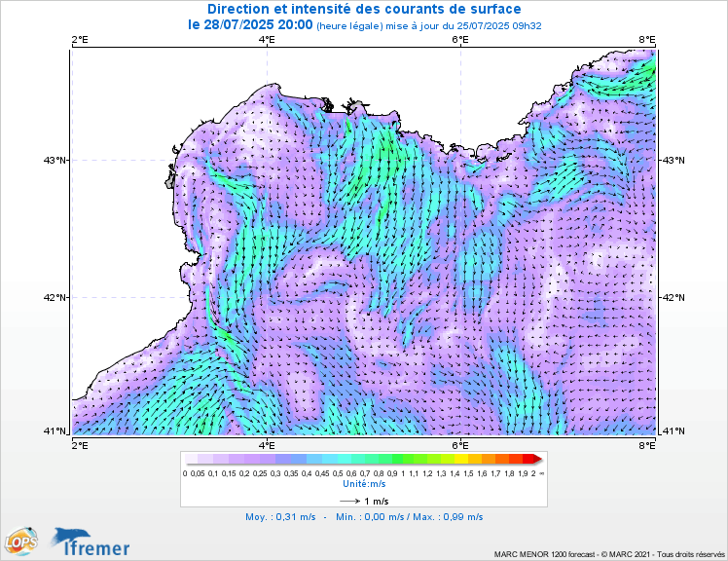Click the right axis label '41°N'
The width and height of the screenshot is (728, 561).
coord(673,431)
